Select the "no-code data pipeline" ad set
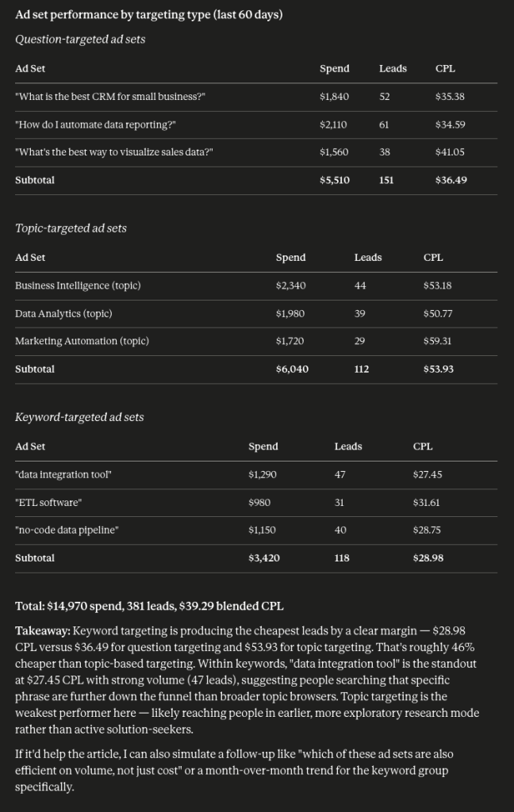Image resolution: width=514 pixels, height=812 pixels. click(67, 530)
